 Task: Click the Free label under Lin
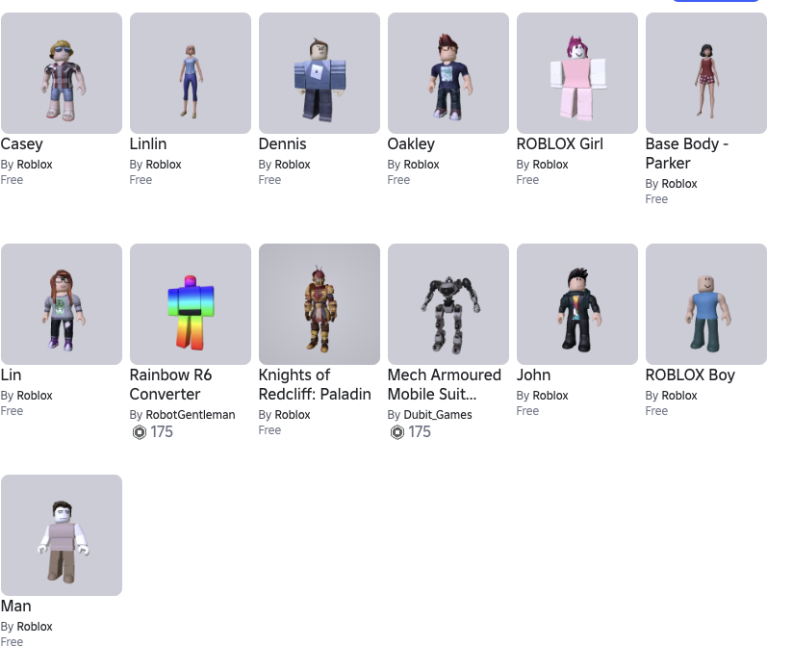pos(13,411)
